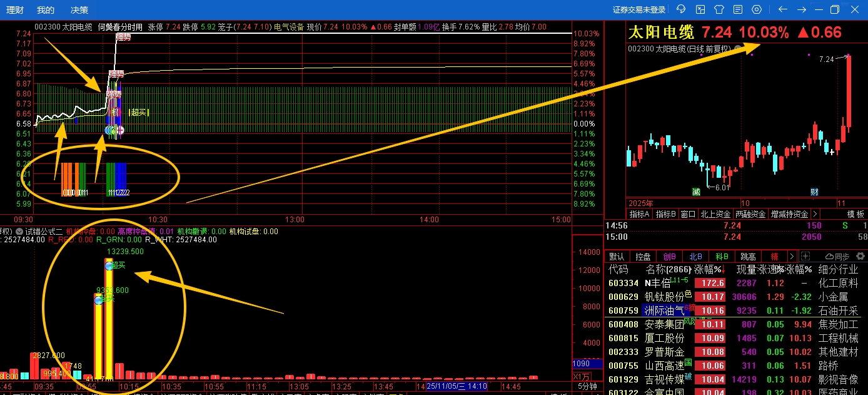Click the 财 marker on the daily chart
This screenshot has width=868, height=395.
click(x=814, y=192)
